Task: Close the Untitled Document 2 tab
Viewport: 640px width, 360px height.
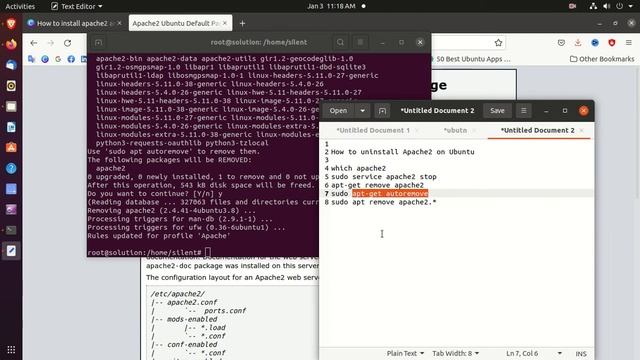Action: click(582, 130)
